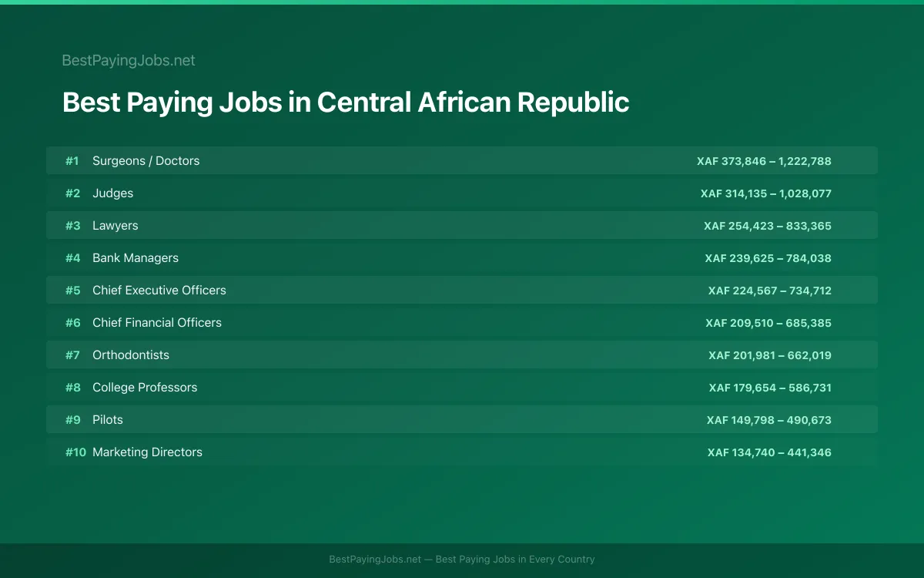Screen dimensions: 924x578
Task: Click the Lawyers job name
Action: (115, 226)
